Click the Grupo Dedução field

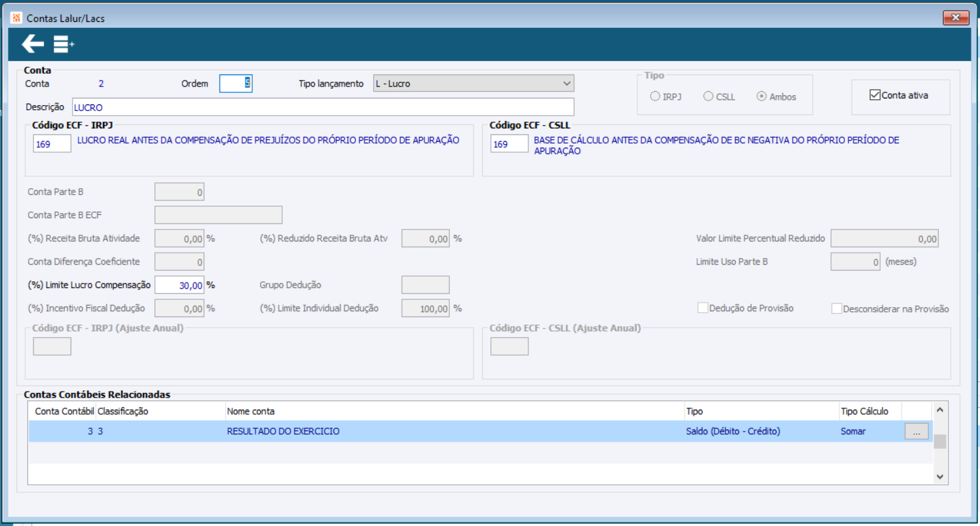(x=426, y=285)
